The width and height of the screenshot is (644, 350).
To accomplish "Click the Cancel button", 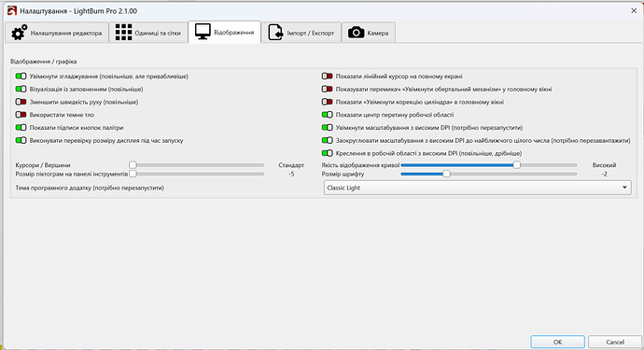I will click(x=615, y=342).
